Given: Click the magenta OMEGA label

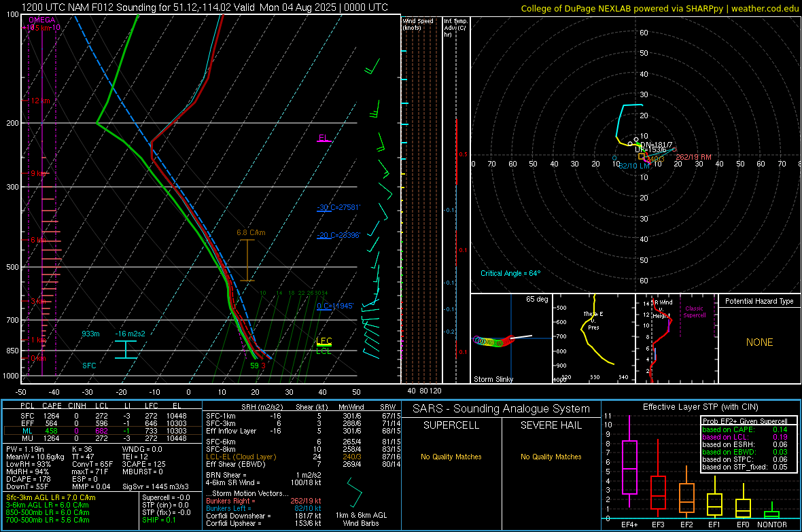Looking at the screenshot, I should (41, 20).
